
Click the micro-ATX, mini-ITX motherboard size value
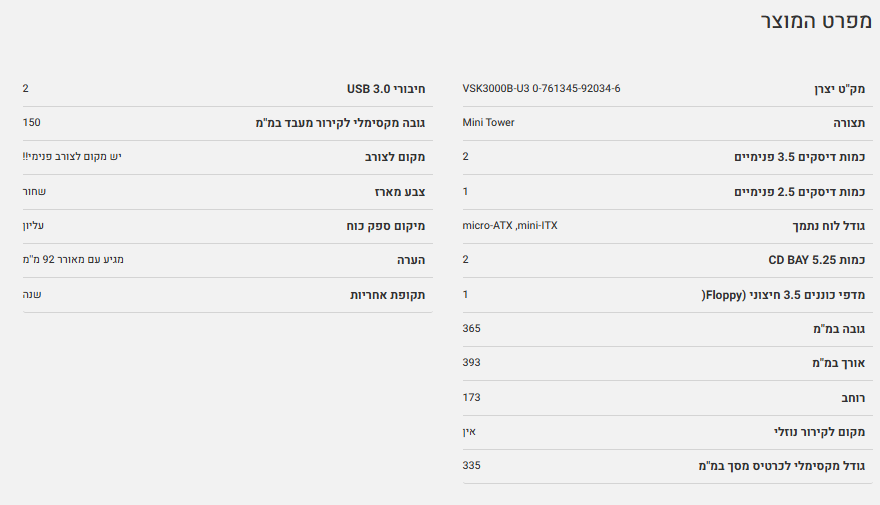point(510,225)
